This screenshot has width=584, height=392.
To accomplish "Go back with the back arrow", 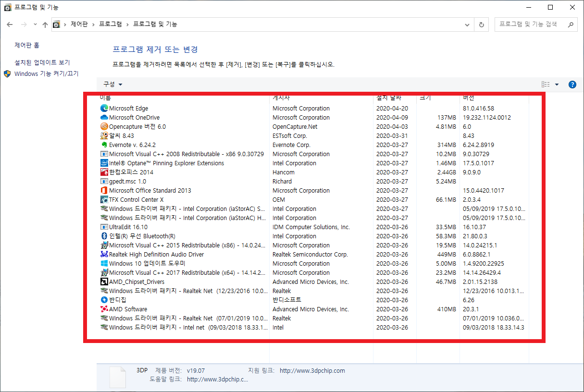I will coord(10,24).
